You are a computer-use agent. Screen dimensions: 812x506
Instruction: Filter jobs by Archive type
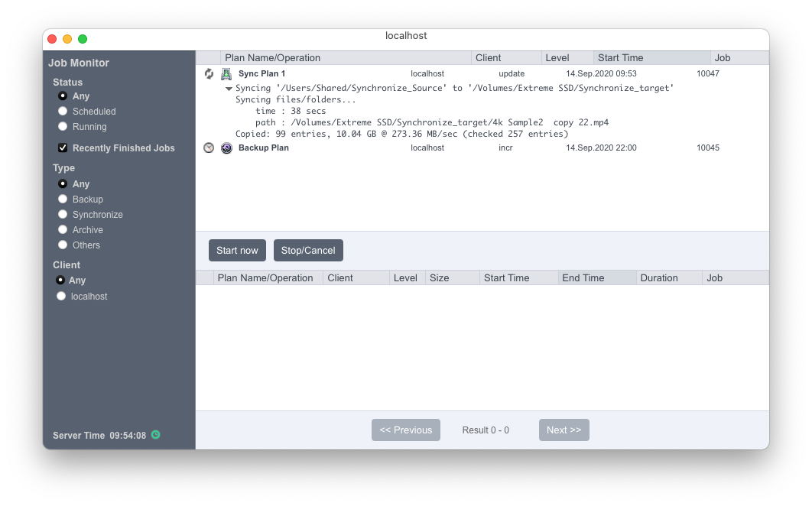point(63,229)
